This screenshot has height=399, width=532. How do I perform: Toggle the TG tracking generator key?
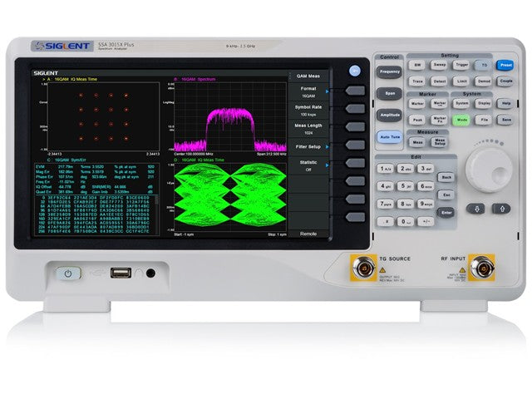point(484,65)
